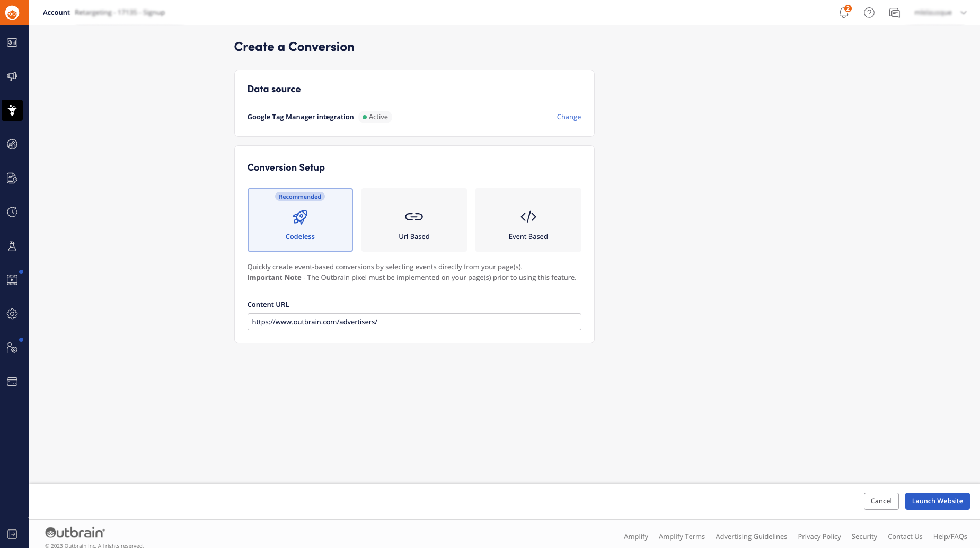Expand the account dropdown at top right
The height and width of the screenshot is (548, 980).
(x=964, y=12)
